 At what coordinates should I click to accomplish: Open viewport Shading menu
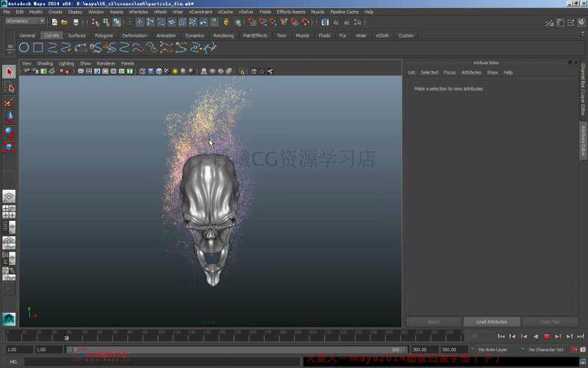(x=45, y=63)
